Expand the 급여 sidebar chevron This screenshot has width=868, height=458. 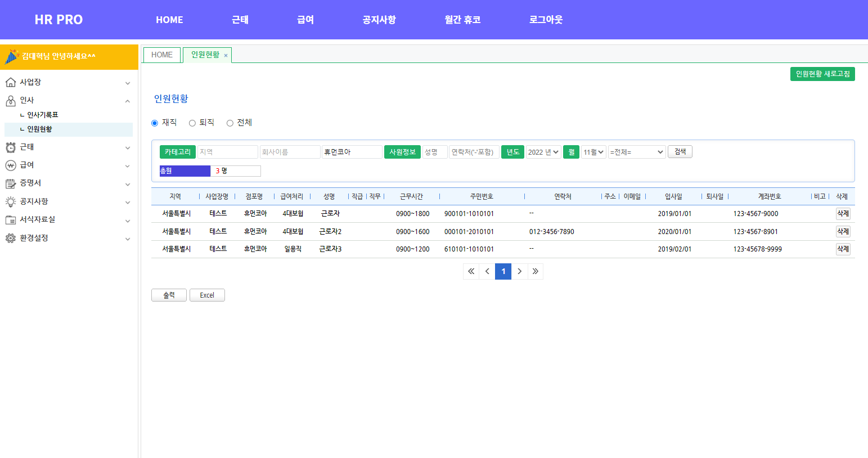[x=128, y=166]
